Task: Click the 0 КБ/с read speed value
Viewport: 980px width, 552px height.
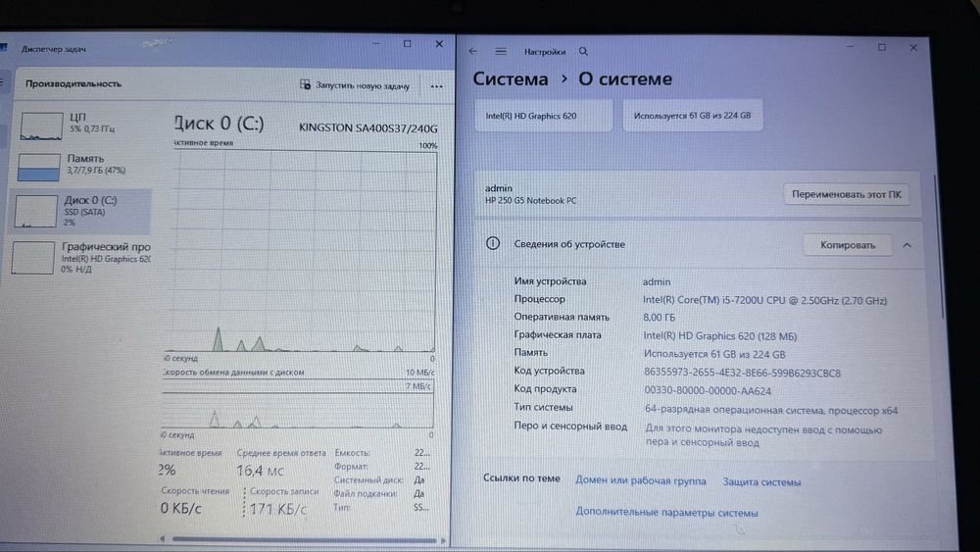Action: click(x=180, y=508)
